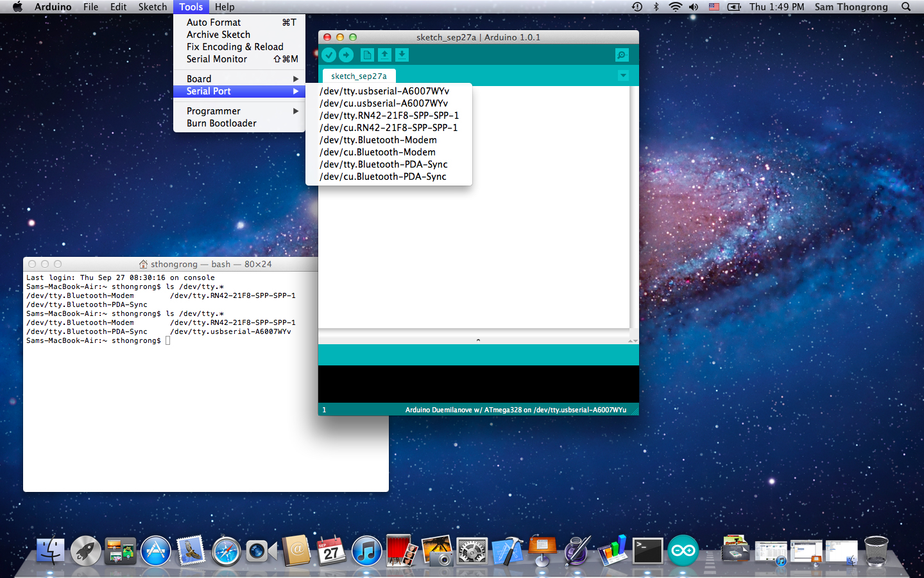Expand the Board submenu
924x578 pixels.
(239, 79)
